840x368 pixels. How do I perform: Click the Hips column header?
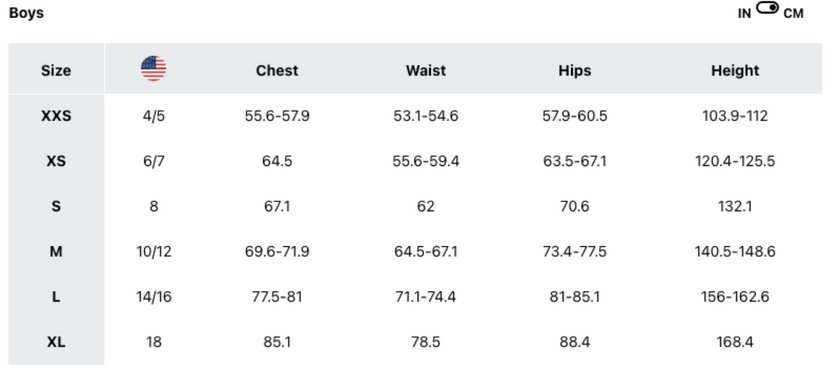575,71
